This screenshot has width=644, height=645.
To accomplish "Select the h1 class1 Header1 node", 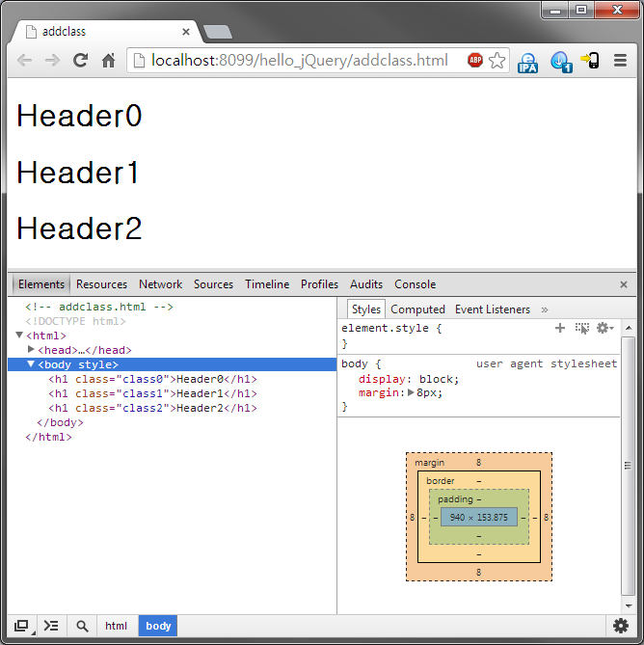I will 152,393.
